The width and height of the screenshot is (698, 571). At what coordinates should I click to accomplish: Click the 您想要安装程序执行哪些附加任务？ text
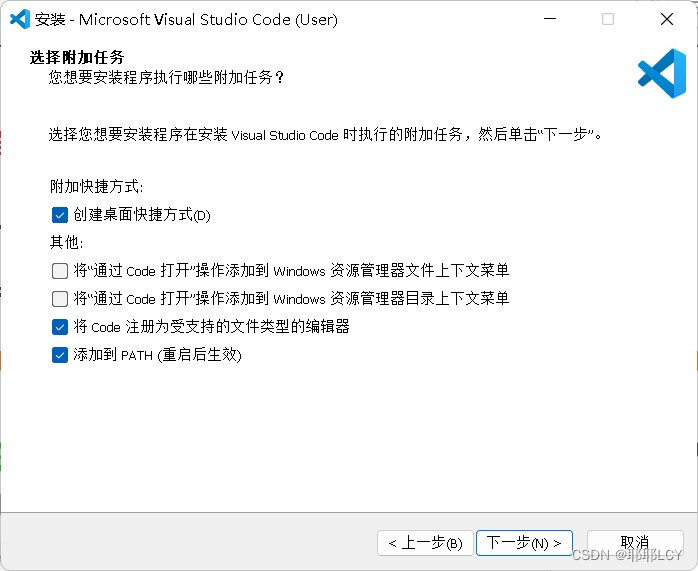coord(166,77)
